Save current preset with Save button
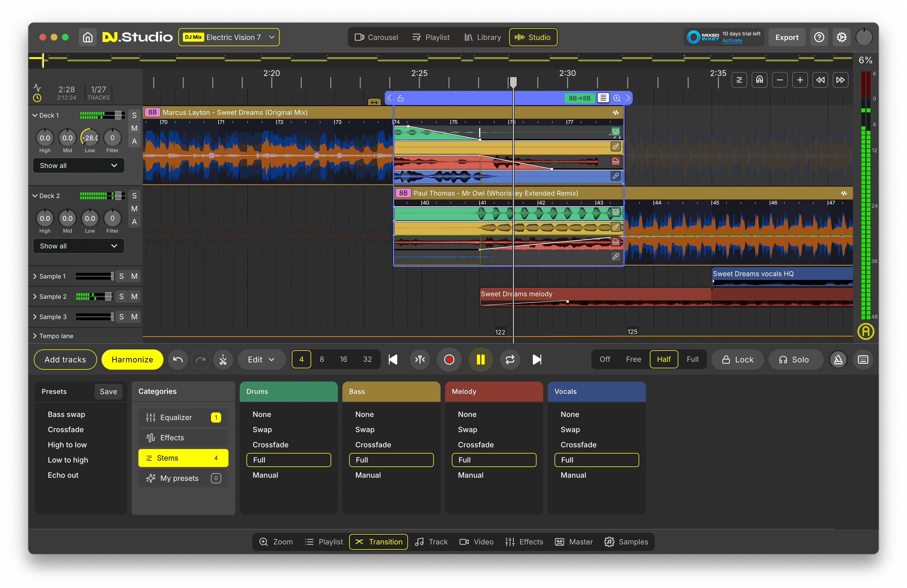Screen dimensions: 907x588 (108, 391)
